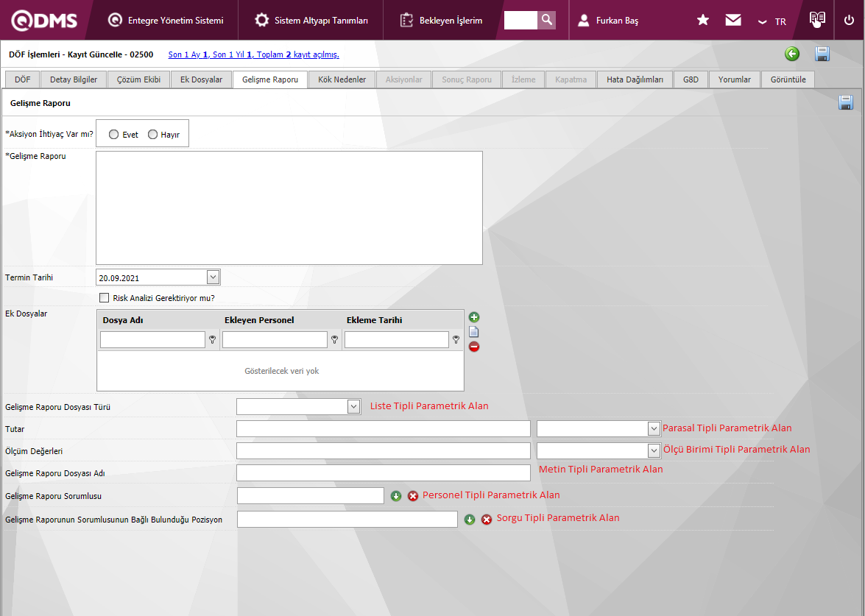
Task: Click Gelişme Raporu Sorumlusu field
Action: point(311,496)
